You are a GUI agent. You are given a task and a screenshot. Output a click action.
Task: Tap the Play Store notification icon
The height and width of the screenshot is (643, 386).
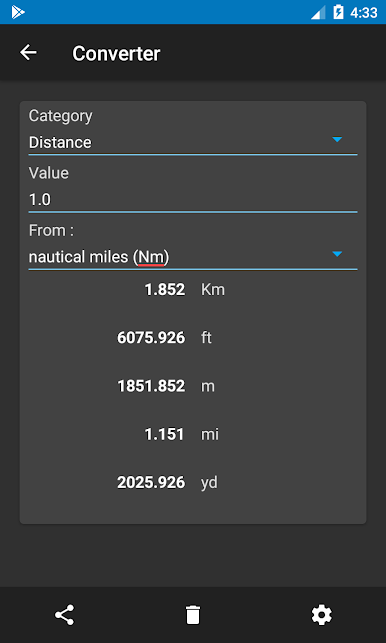tap(18, 12)
